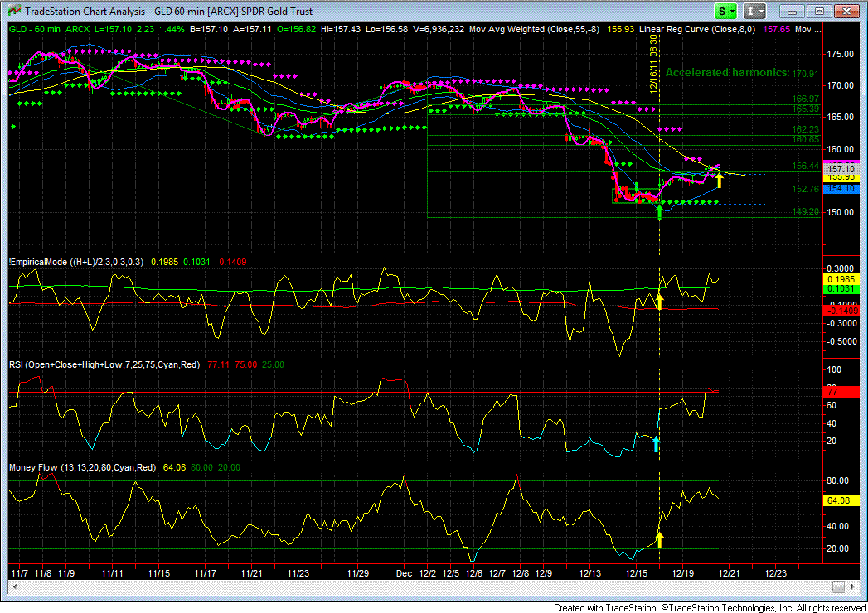Click the horizontal scrollbar thumb
The width and height of the screenshot is (868, 613).
[839, 586]
